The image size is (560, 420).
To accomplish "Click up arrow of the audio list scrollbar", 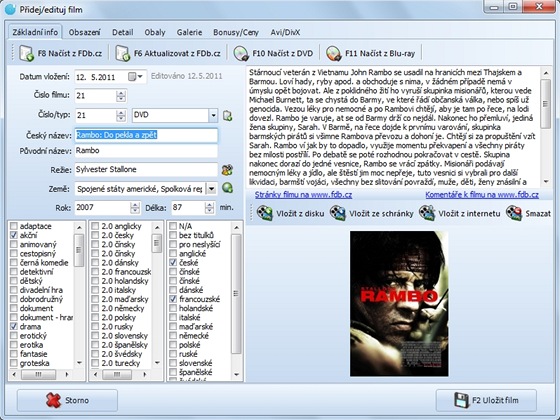I will [157, 227].
